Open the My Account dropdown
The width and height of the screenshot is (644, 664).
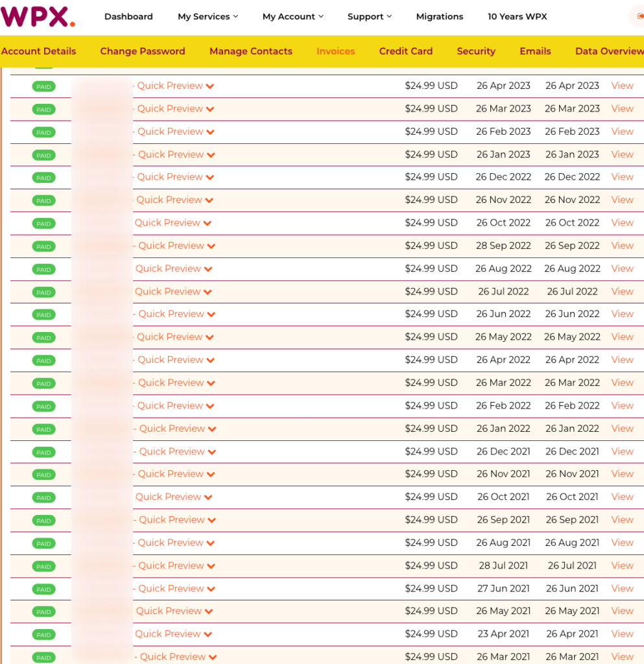pos(292,16)
